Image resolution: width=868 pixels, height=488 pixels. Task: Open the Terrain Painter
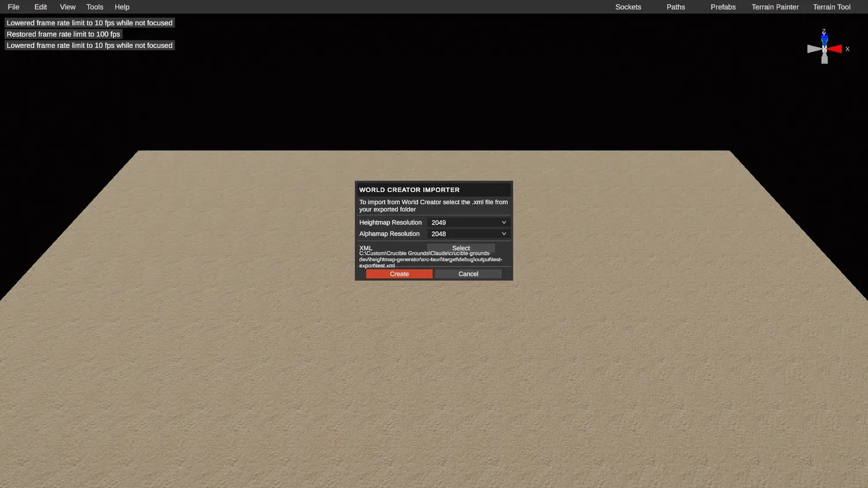click(x=775, y=7)
